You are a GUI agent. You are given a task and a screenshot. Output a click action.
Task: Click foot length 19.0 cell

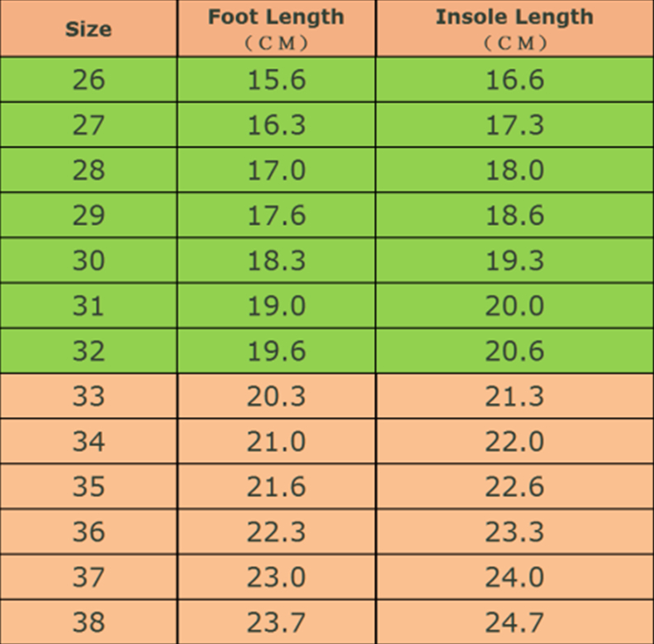click(x=277, y=306)
